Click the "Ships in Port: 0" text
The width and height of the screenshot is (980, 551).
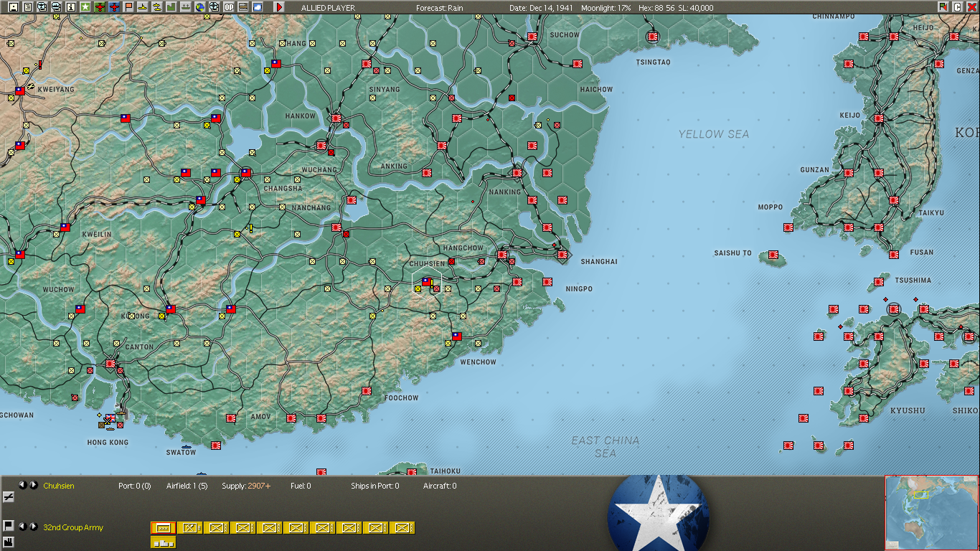click(x=375, y=486)
